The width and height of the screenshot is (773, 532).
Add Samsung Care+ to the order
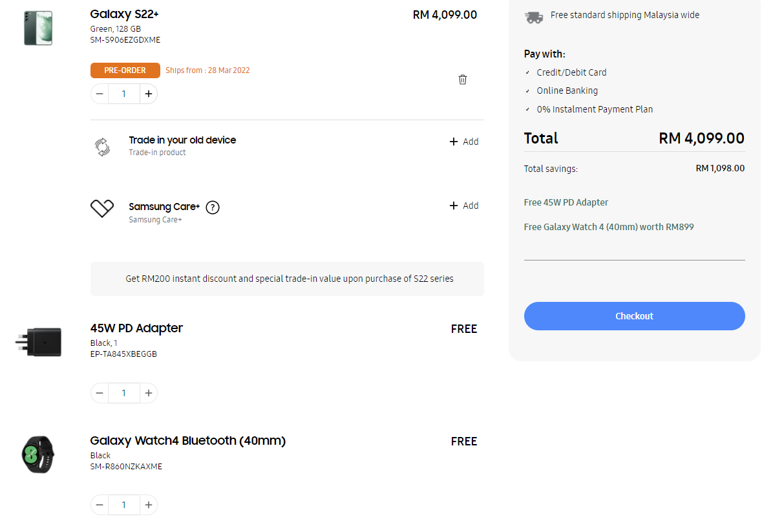[464, 206]
